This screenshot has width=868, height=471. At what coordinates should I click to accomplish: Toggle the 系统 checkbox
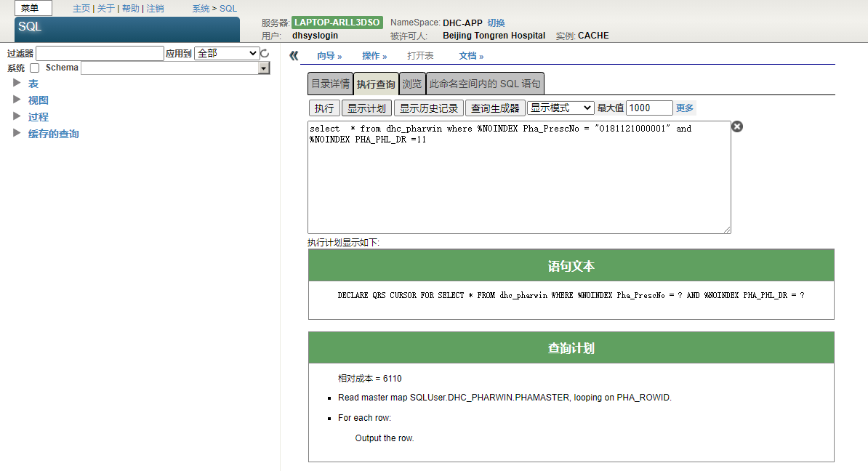click(x=34, y=68)
